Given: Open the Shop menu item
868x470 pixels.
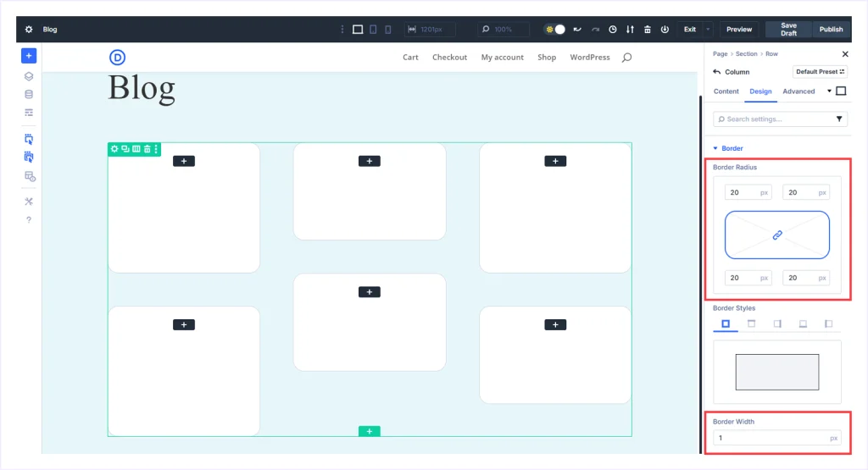Looking at the screenshot, I should click(x=547, y=57).
